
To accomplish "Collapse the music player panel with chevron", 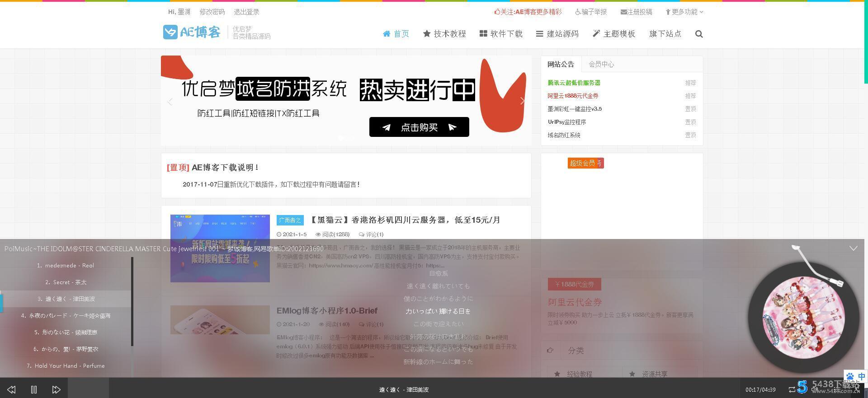I will 853,248.
